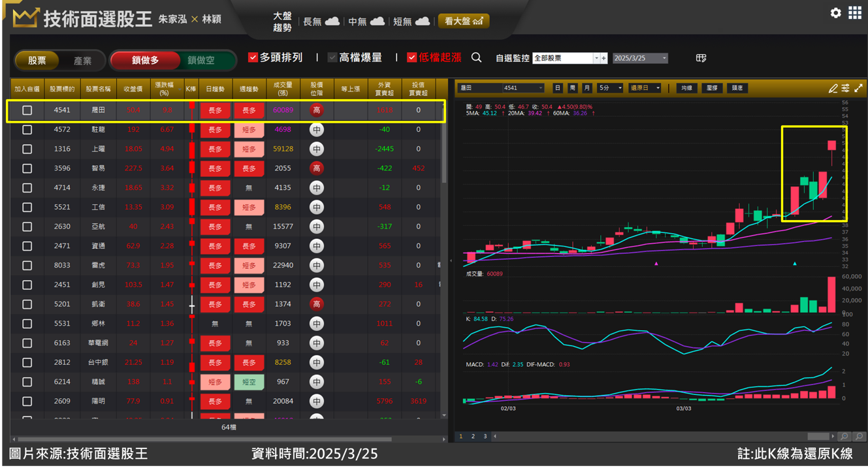
Task: Select the 股票 tab
Action: (x=37, y=61)
